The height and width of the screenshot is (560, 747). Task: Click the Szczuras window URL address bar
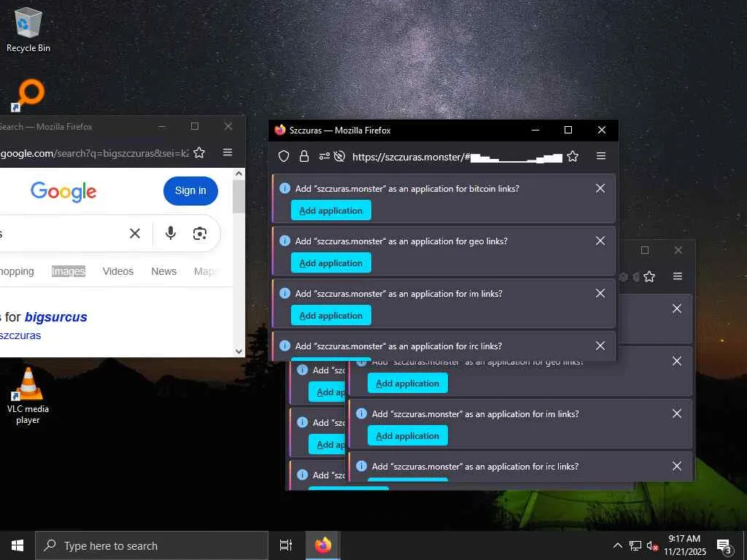457,157
